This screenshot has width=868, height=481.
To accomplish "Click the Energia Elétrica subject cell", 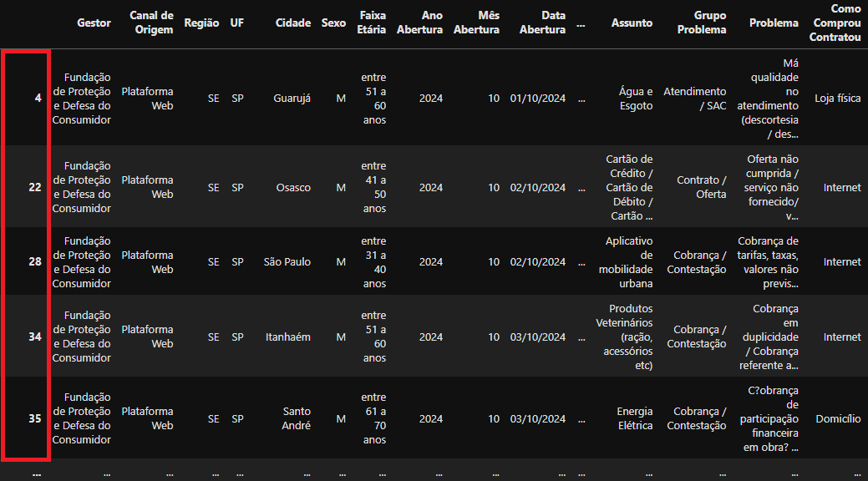I will [x=634, y=418].
